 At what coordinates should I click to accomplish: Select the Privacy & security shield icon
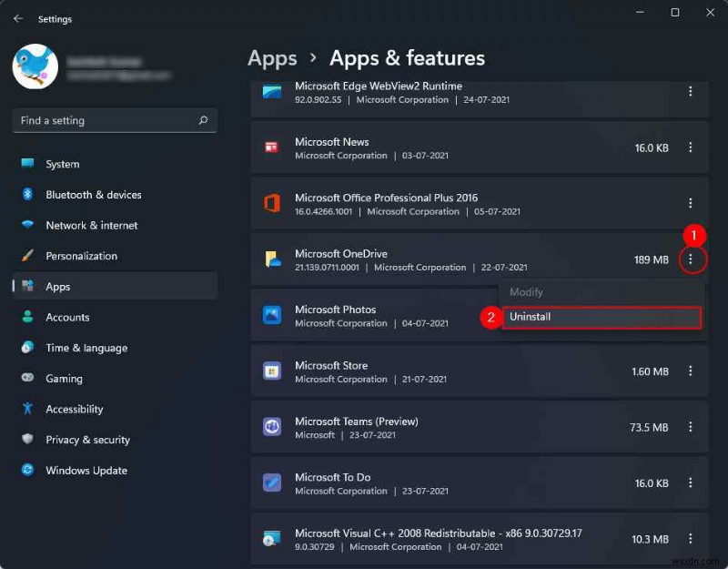(25, 440)
